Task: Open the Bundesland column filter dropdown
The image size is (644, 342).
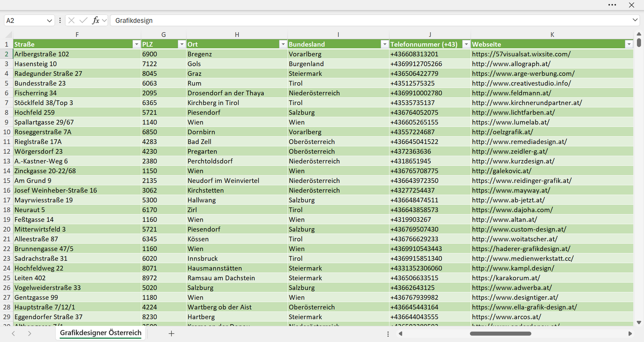Action: click(x=385, y=44)
